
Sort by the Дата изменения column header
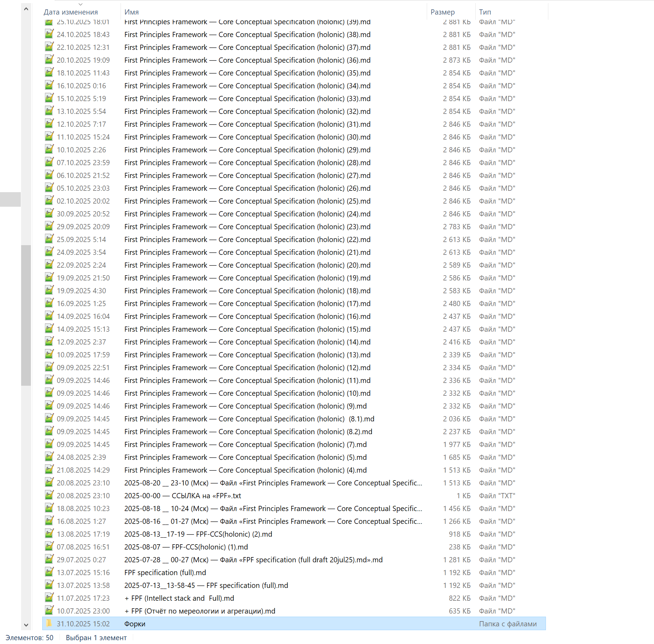click(x=71, y=12)
